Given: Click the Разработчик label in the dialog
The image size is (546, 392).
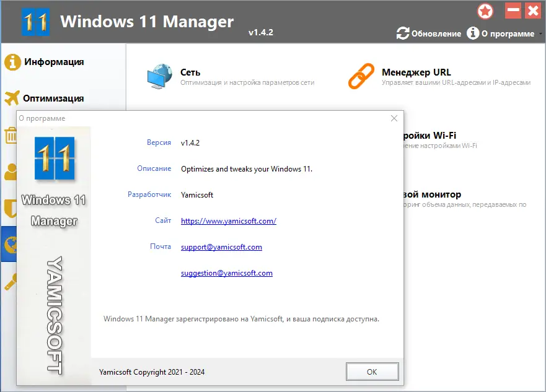Looking at the screenshot, I should (149, 194).
